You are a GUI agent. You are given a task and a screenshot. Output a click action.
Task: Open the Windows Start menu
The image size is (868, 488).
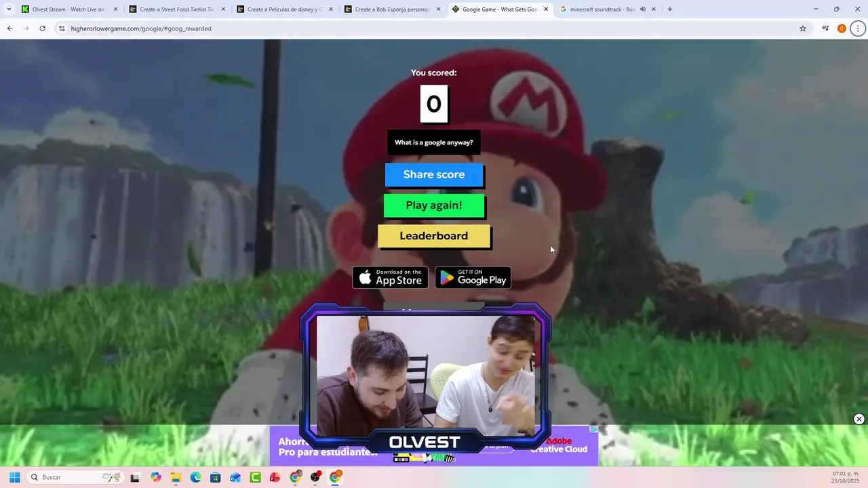(14, 477)
